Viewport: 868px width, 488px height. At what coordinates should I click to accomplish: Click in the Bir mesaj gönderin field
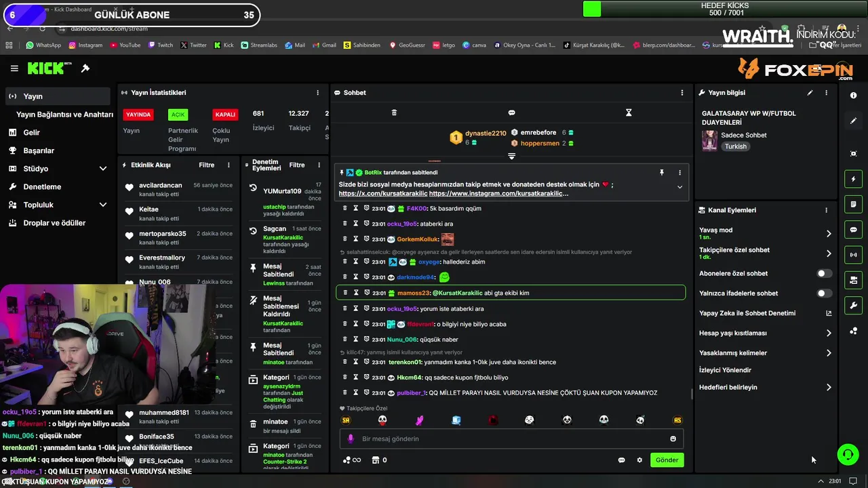point(511,439)
